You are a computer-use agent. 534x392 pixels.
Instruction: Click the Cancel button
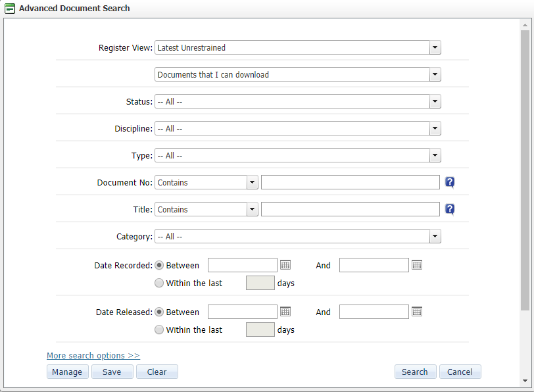460,372
